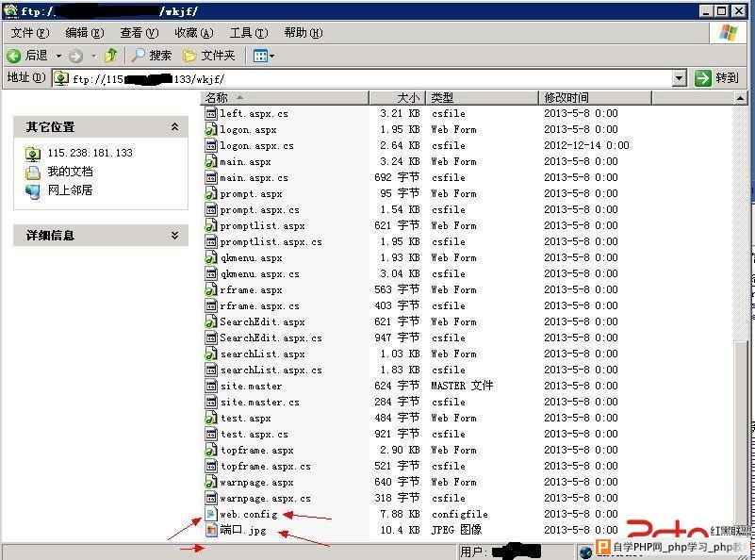Click the 网上邻居 network icon
Screen dimensions: 755x560
point(33,191)
